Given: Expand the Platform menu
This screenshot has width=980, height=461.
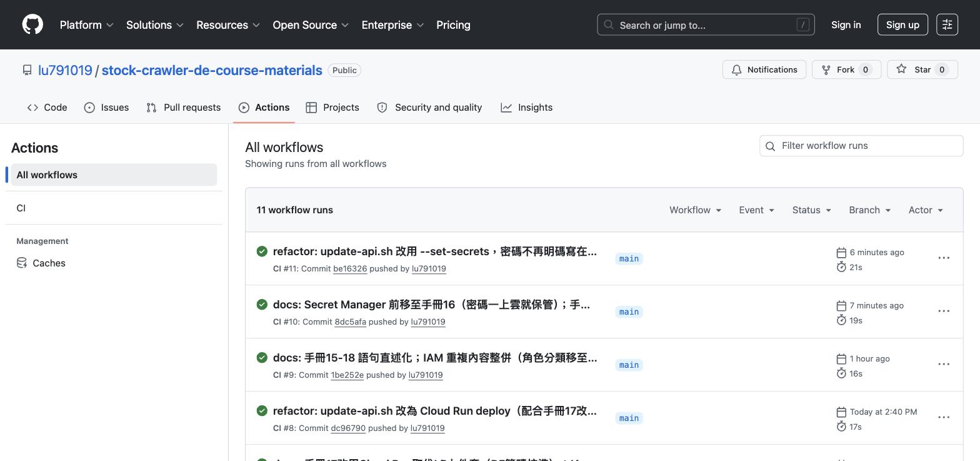Looking at the screenshot, I should (86, 25).
